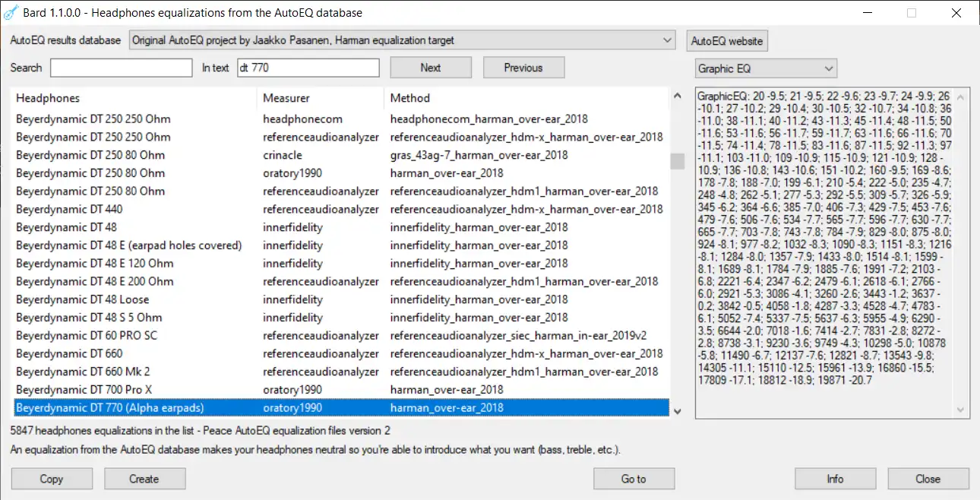
Task: Select DT 250 250 Ohm referenceaudioanalyzer row
Action: (x=340, y=137)
